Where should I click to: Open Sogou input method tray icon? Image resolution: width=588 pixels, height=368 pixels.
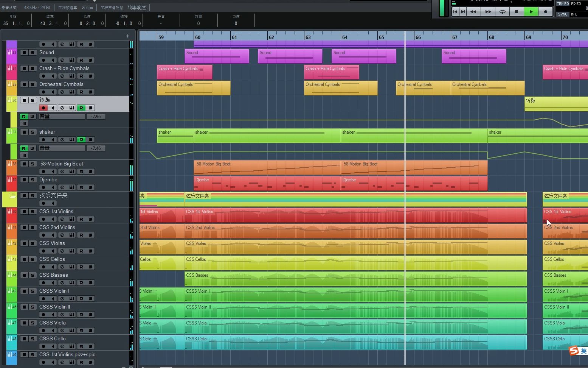point(574,351)
